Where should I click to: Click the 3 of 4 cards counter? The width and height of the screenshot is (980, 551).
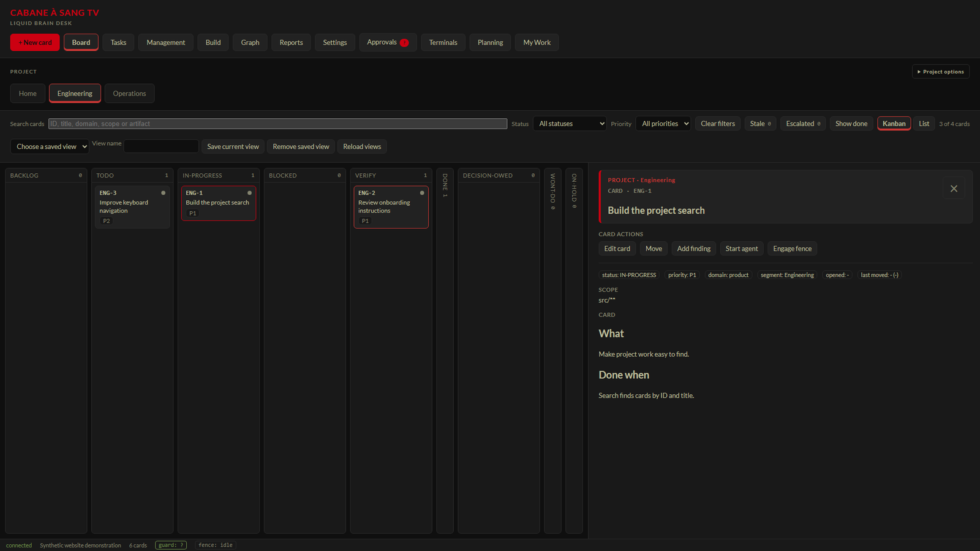[954, 124]
